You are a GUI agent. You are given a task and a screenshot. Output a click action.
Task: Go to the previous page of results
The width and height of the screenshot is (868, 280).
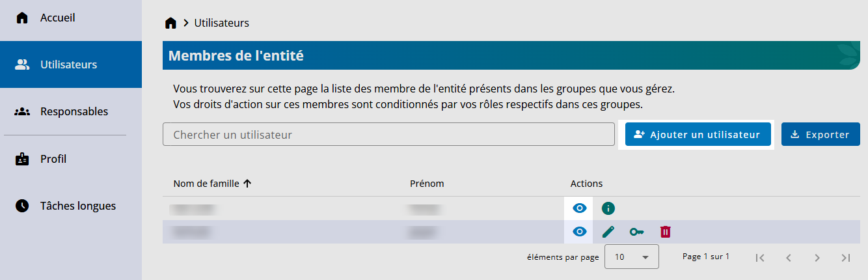788,257
